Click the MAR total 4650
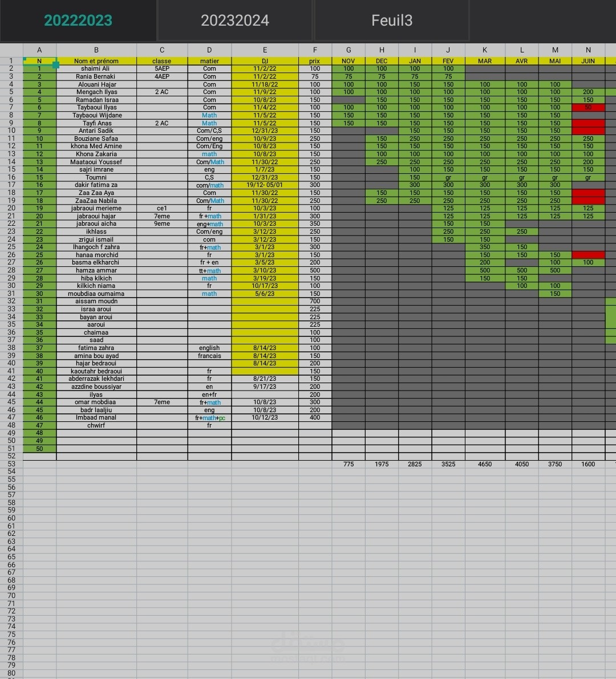The height and width of the screenshot is (679, 616). 485,463
